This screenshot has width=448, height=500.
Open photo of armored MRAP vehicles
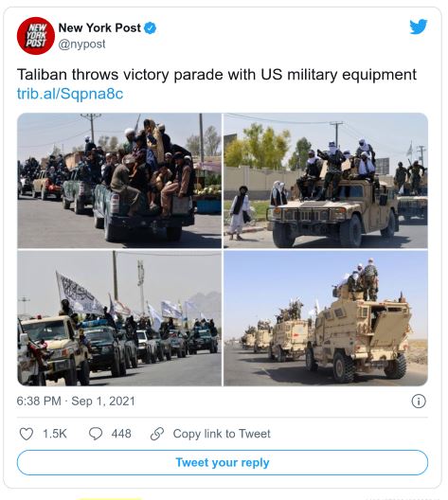click(326, 318)
